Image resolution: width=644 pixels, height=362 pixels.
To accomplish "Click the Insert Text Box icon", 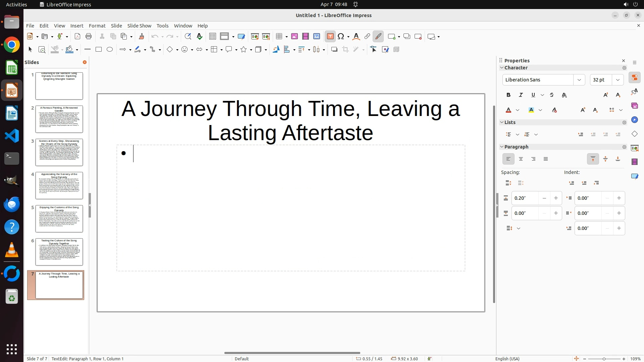I will point(330,37).
